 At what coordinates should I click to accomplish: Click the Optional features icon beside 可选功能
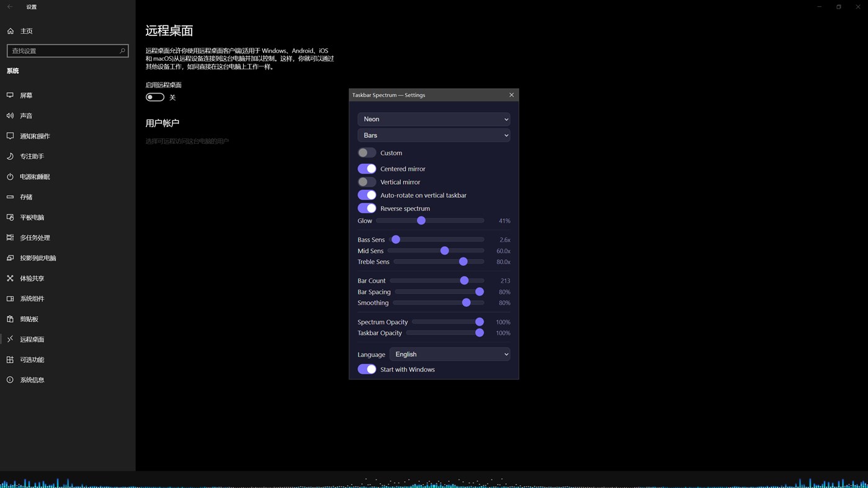click(10, 360)
